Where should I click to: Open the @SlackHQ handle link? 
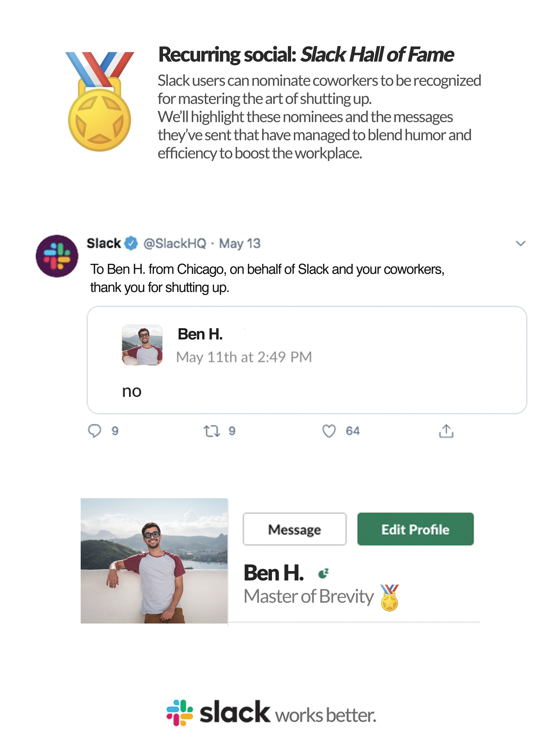174,243
